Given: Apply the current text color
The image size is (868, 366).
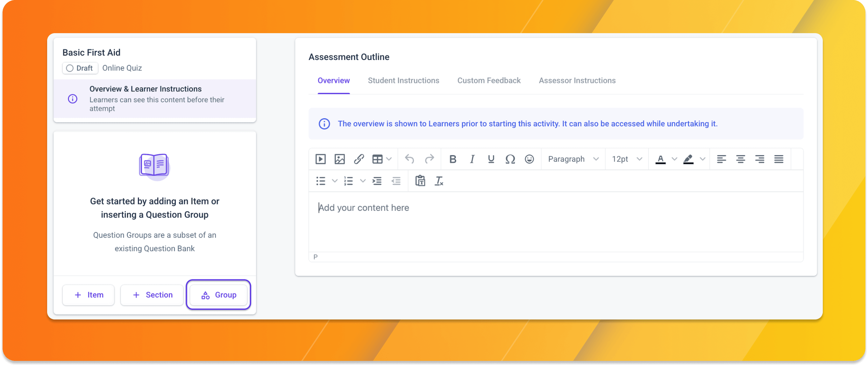Looking at the screenshot, I should click(x=660, y=159).
